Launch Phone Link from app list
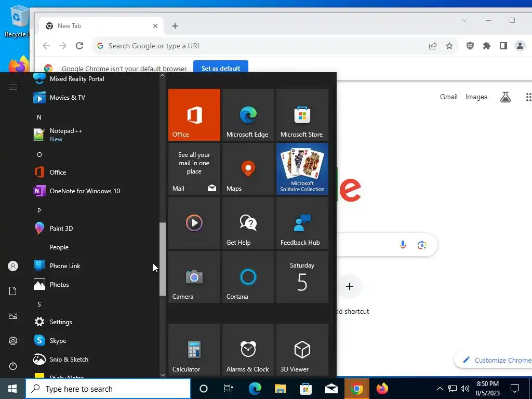This screenshot has width=532, height=399. (95, 265)
